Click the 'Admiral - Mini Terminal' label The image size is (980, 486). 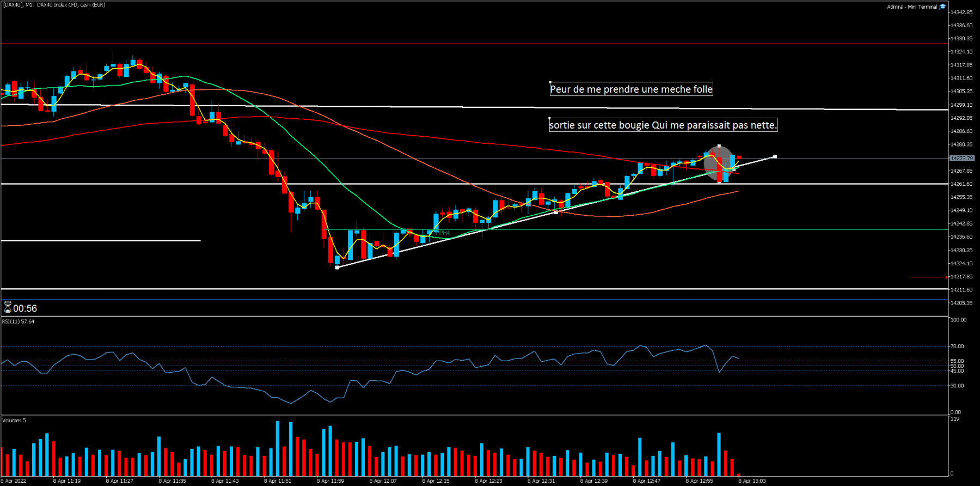pos(912,7)
